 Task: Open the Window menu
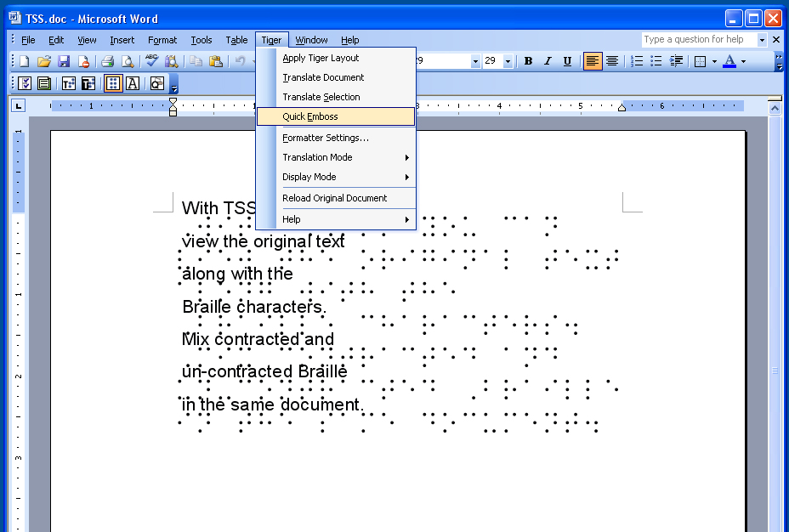click(311, 40)
